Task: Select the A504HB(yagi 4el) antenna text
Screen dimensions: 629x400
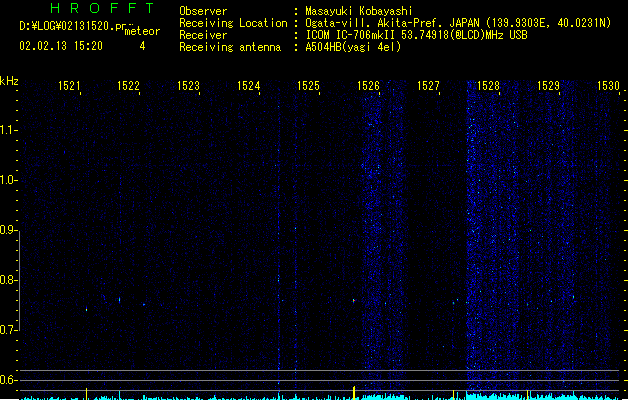Action: (x=353, y=47)
